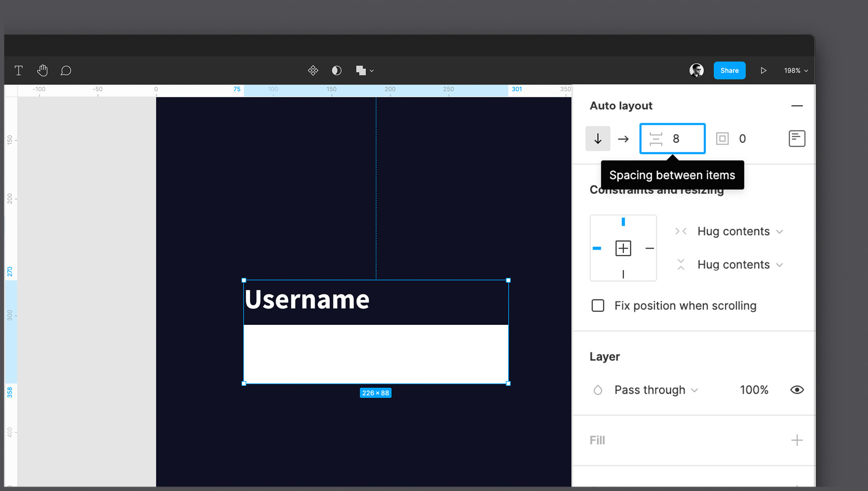The height and width of the screenshot is (491, 868).
Task: Click the blend mode droplet icon
Action: click(x=336, y=70)
